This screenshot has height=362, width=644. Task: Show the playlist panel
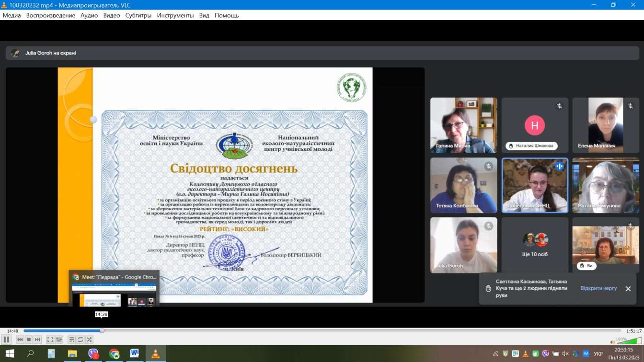pos(71,339)
